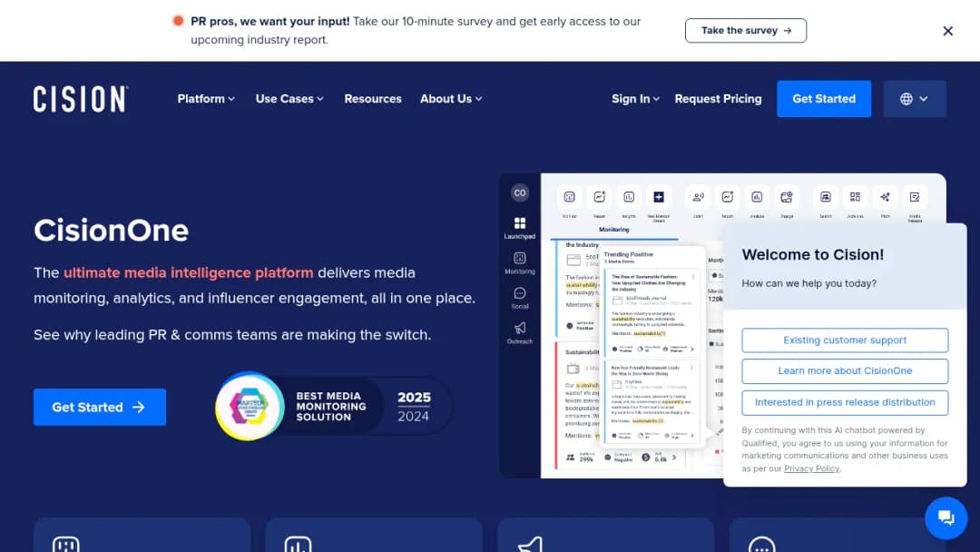Open the Privacy Policy link in chatbot
The height and width of the screenshot is (552, 980).
click(811, 468)
